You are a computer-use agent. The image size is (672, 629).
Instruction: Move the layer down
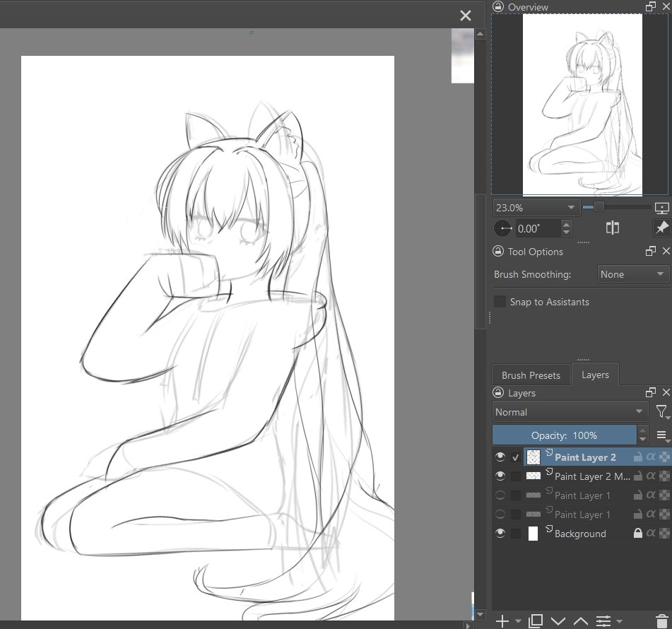point(558,621)
